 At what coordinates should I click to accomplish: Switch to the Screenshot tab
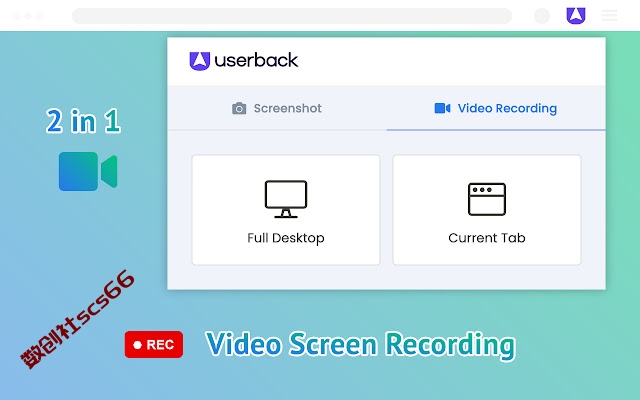[277, 108]
